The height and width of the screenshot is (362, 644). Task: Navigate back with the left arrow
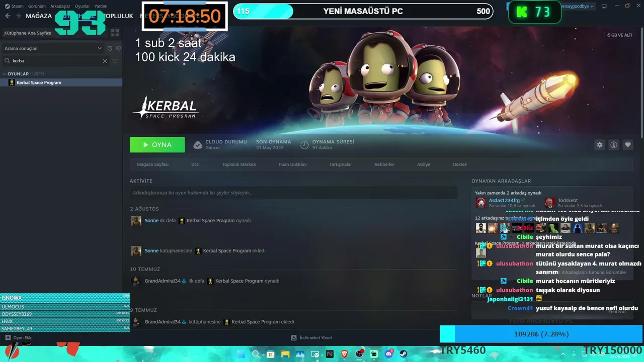point(8,16)
